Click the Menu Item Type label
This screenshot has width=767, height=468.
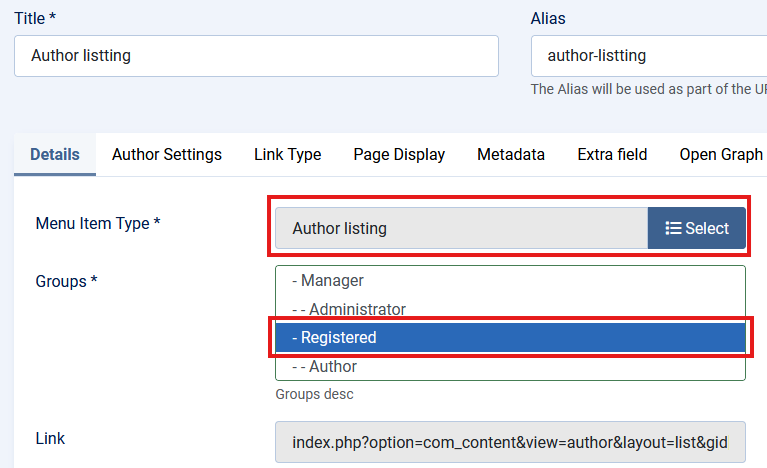point(98,223)
